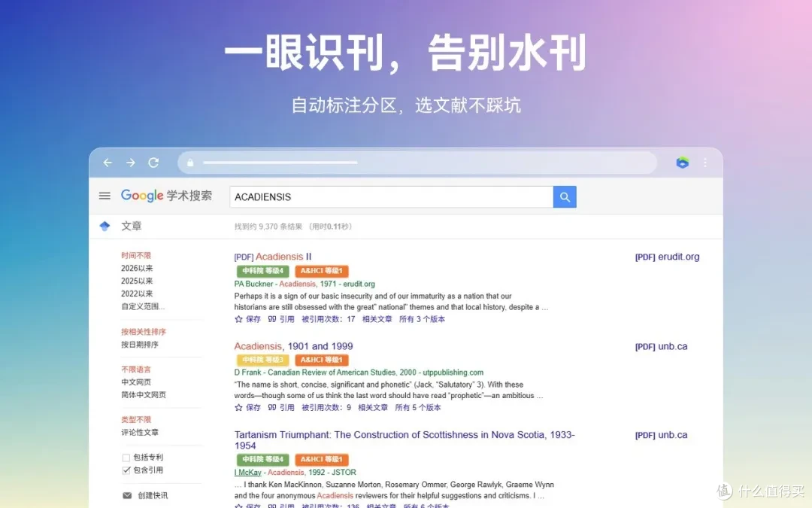Open 相关文章 for Acadiensis, 1901 and 1999
812x508 pixels.
click(x=373, y=407)
